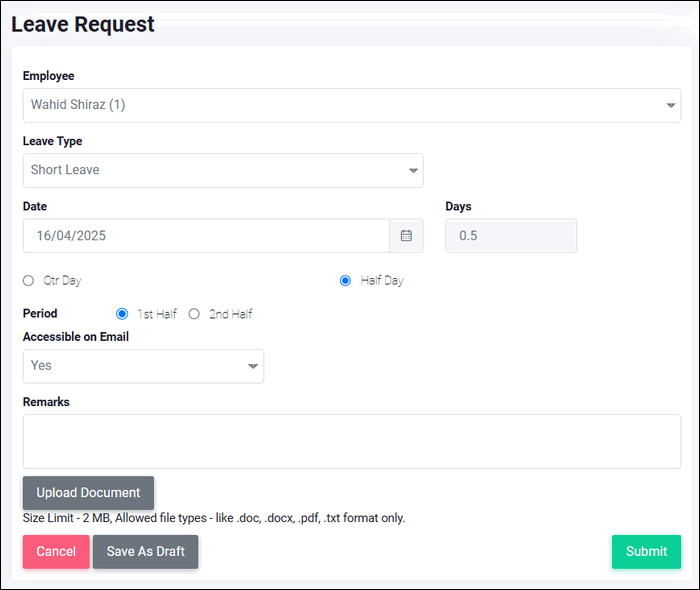Save the request as draft
The height and width of the screenshot is (590, 700).
coord(146,552)
